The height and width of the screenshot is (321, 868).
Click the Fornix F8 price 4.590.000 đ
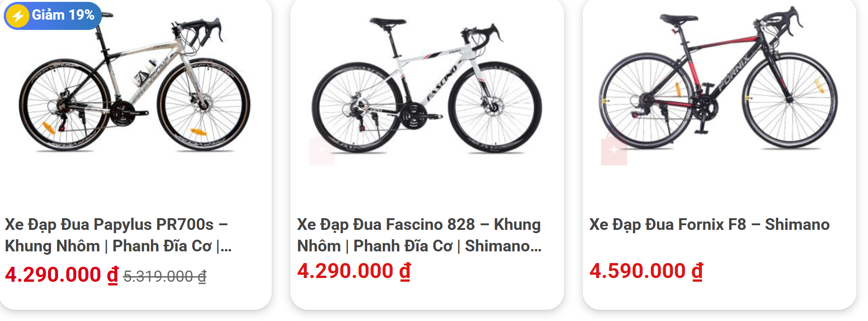[646, 271]
